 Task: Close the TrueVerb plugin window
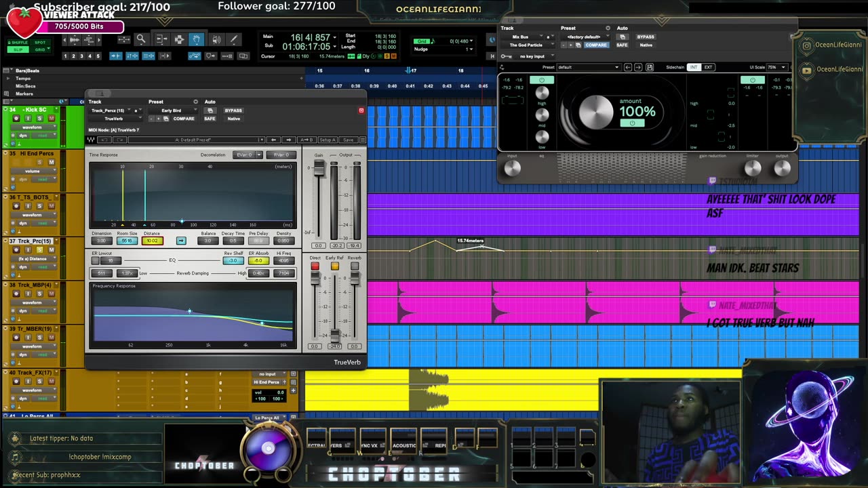coord(361,110)
